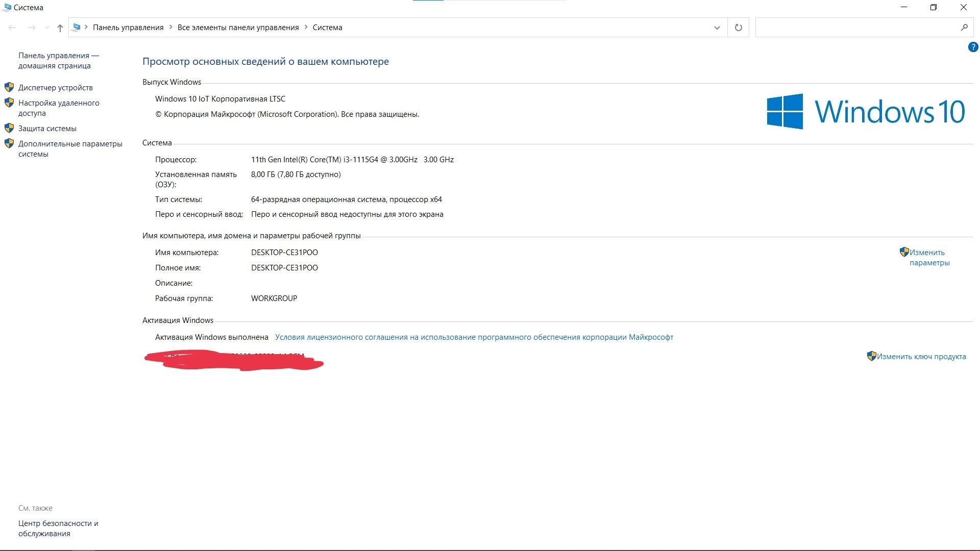Open Дополнительные параметры системы
The width and height of the screenshot is (980, 551).
[x=70, y=149]
